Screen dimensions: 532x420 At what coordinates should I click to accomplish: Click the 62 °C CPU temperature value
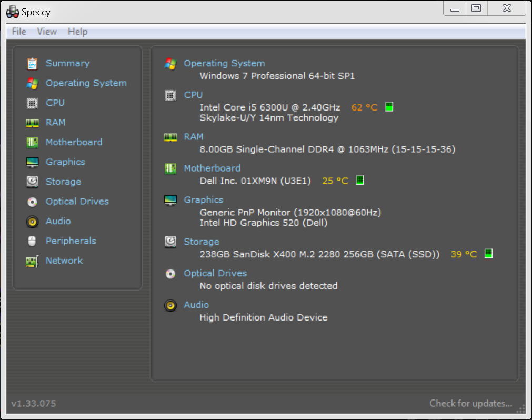coord(364,107)
